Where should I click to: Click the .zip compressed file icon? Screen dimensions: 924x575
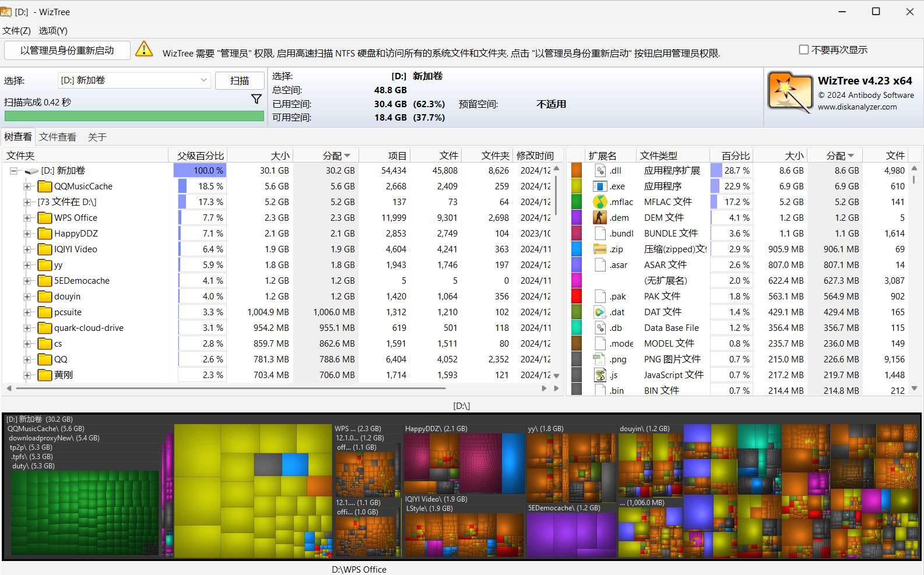[x=600, y=249]
